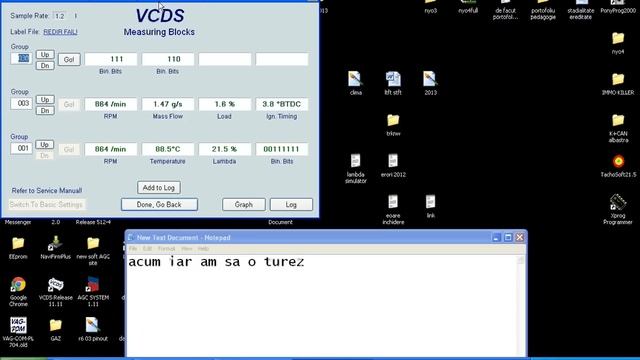Open the clima file on desktop
Image resolution: width=640 pixels, height=360 pixels.
[355, 79]
